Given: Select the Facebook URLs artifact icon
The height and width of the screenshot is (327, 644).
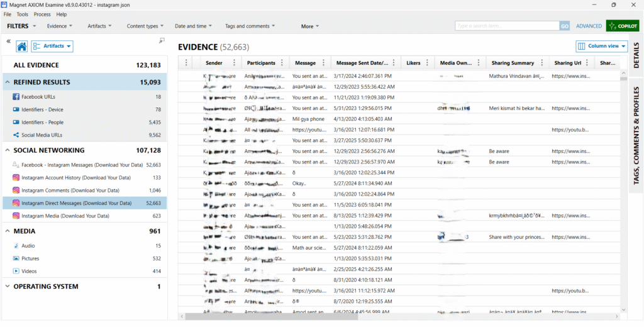Looking at the screenshot, I should tap(16, 97).
